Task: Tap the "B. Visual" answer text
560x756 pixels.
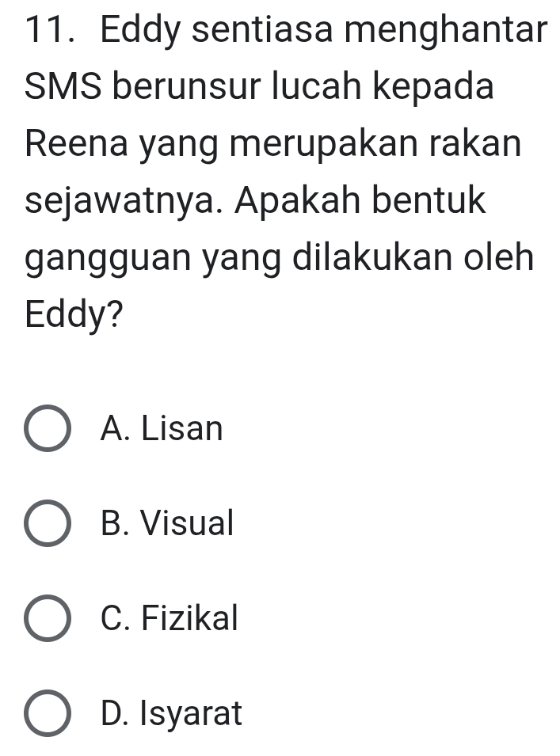Action: [168, 523]
